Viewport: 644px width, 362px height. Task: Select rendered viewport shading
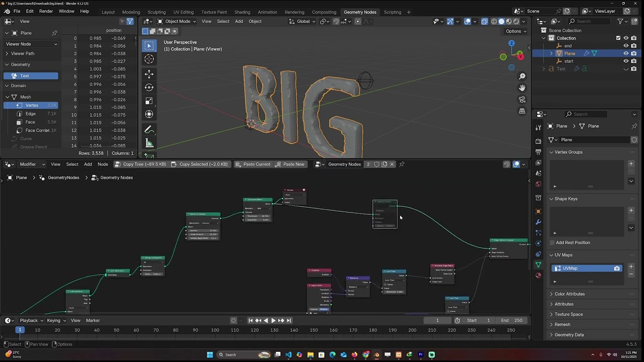516,21
